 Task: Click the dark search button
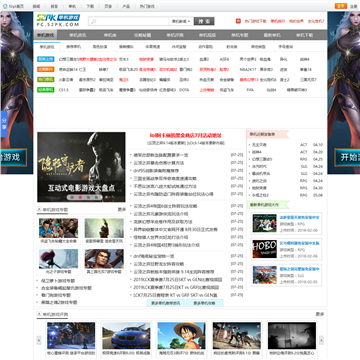[204, 21]
